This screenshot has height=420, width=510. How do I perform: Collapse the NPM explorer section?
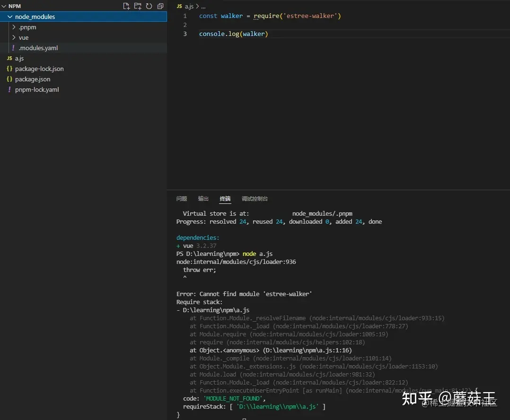point(4,6)
